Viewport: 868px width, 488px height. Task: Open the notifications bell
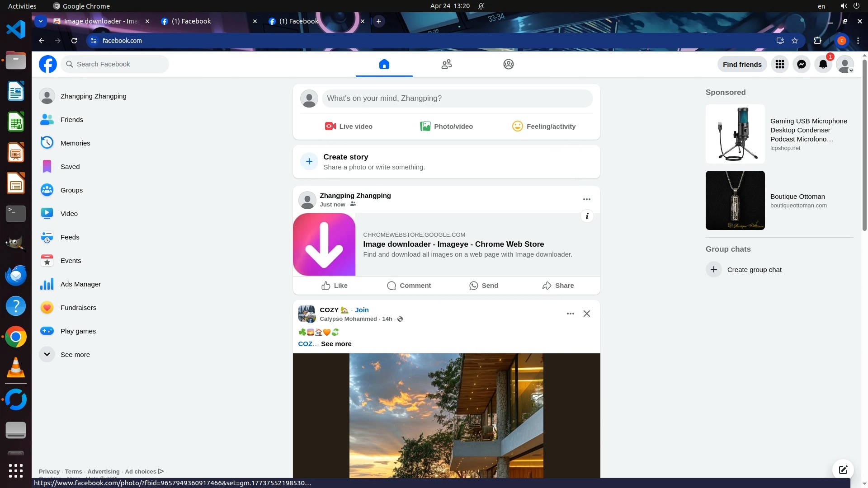823,64
